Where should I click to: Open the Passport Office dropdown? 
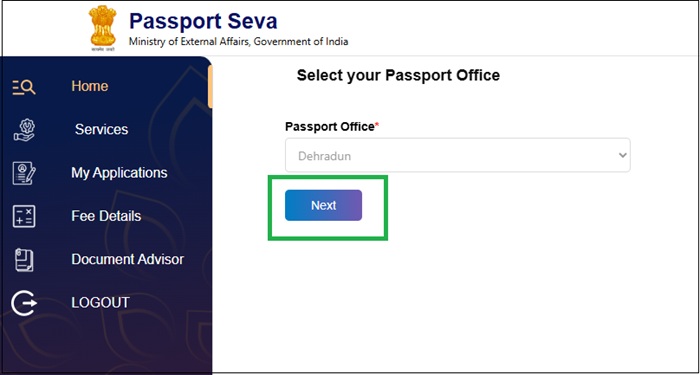pos(458,155)
